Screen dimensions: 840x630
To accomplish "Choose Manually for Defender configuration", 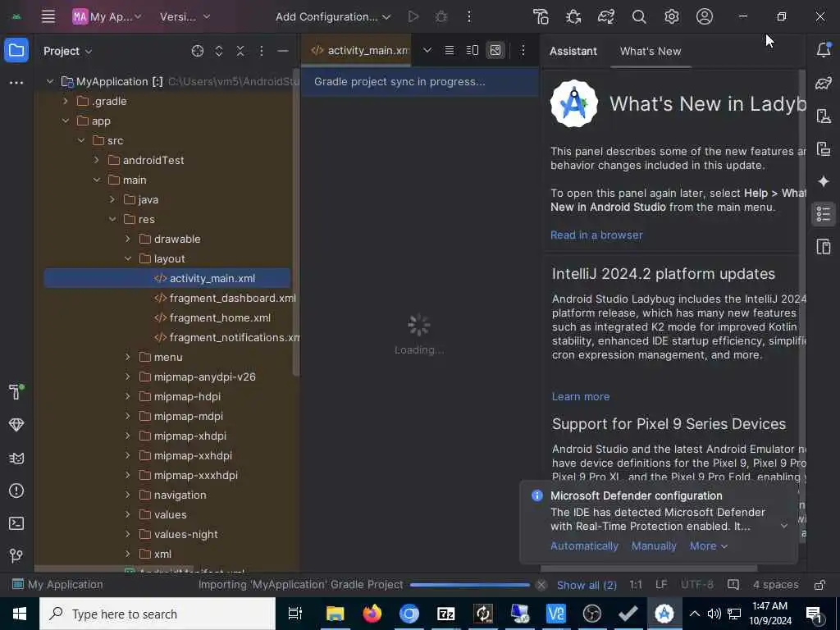I will click(654, 546).
